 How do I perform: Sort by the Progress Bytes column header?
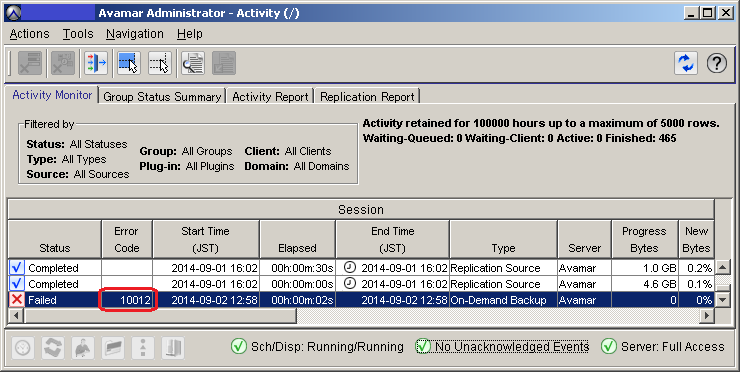(645, 239)
